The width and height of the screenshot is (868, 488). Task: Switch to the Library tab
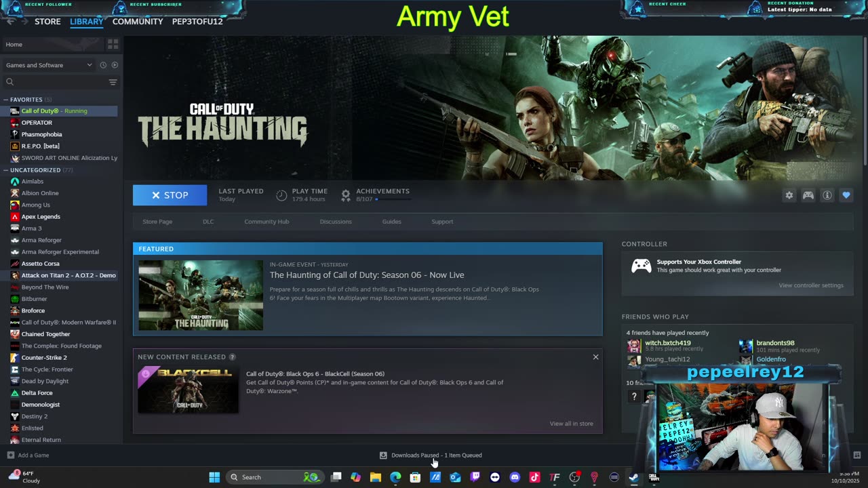(87, 22)
